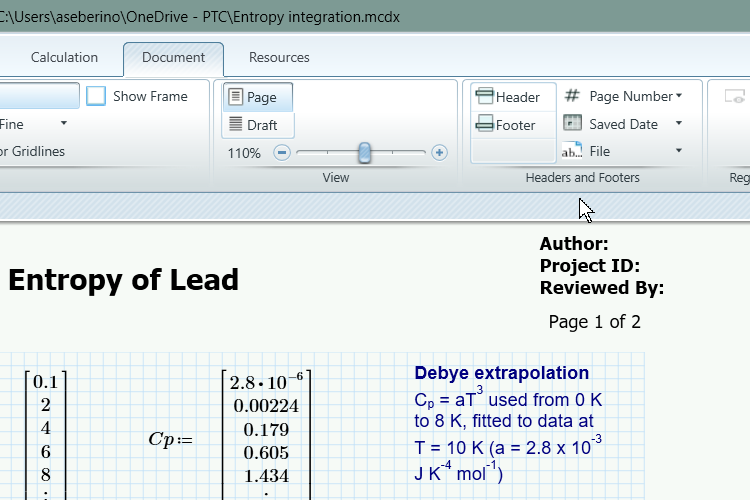
Task: Click the zoom in plus button
Action: click(x=439, y=153)
